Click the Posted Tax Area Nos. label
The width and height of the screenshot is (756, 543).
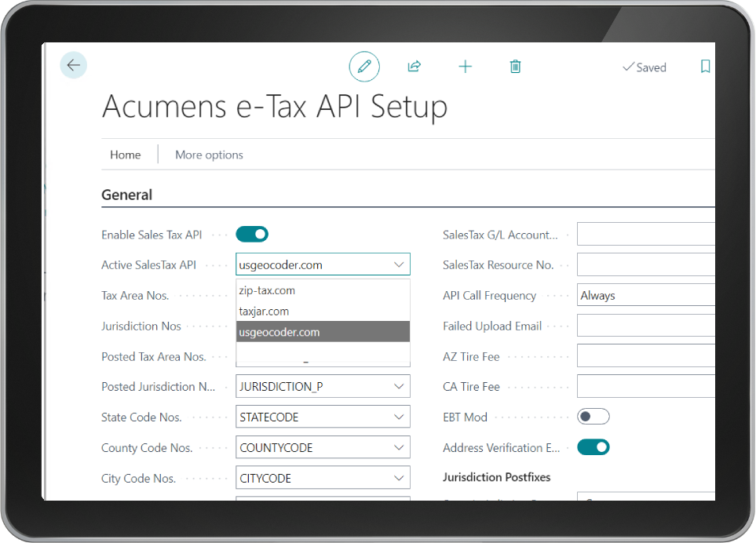click(154, 356)
